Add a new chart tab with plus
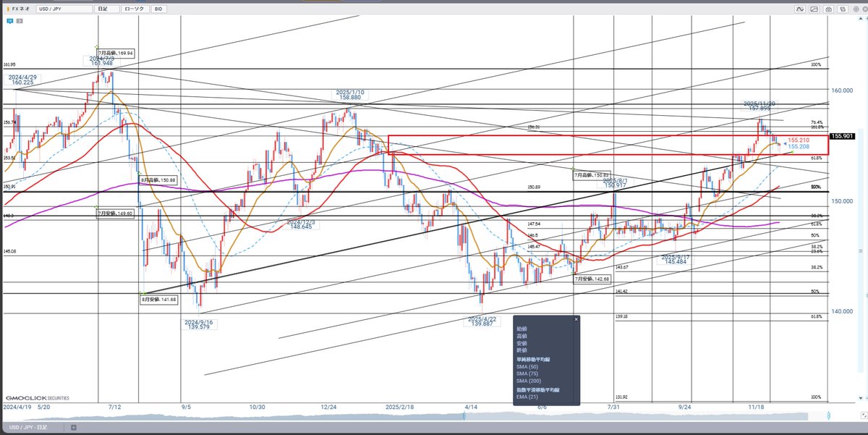The image size is (868, 435). tap(73, 428)
